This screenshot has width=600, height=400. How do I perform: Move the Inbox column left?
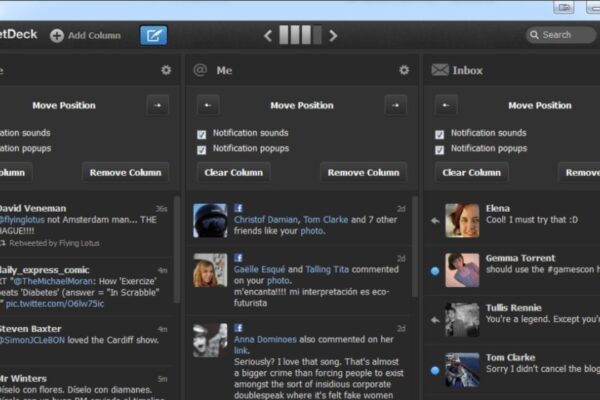pyautogui.click(x=446, y=105)
